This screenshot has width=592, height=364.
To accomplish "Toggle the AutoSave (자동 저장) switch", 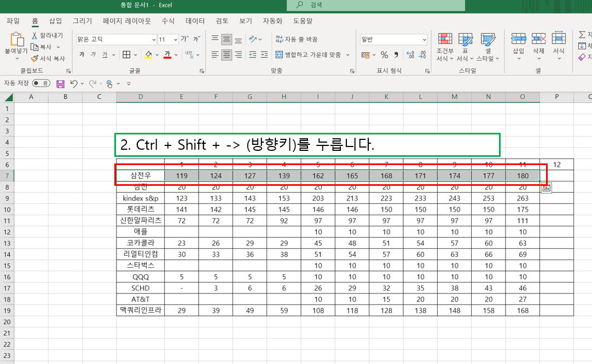I will (41, 84).
